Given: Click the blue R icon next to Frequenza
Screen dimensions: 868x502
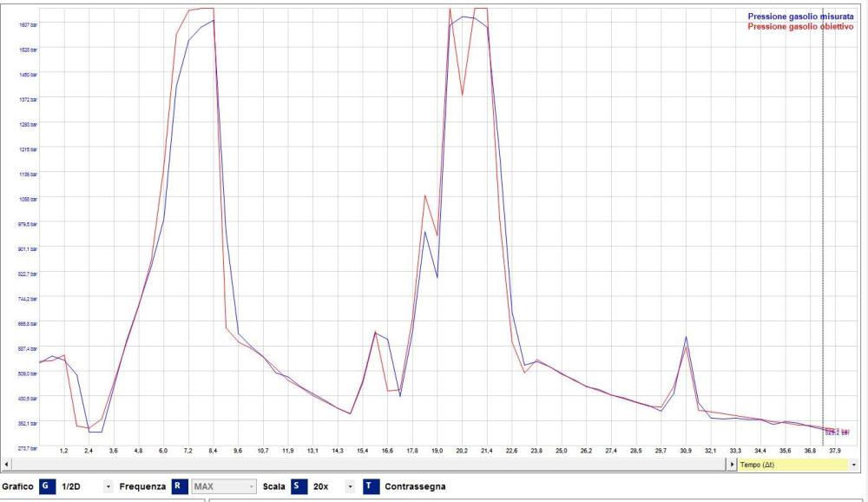Looking at the screenshot, I should (179, 486).
